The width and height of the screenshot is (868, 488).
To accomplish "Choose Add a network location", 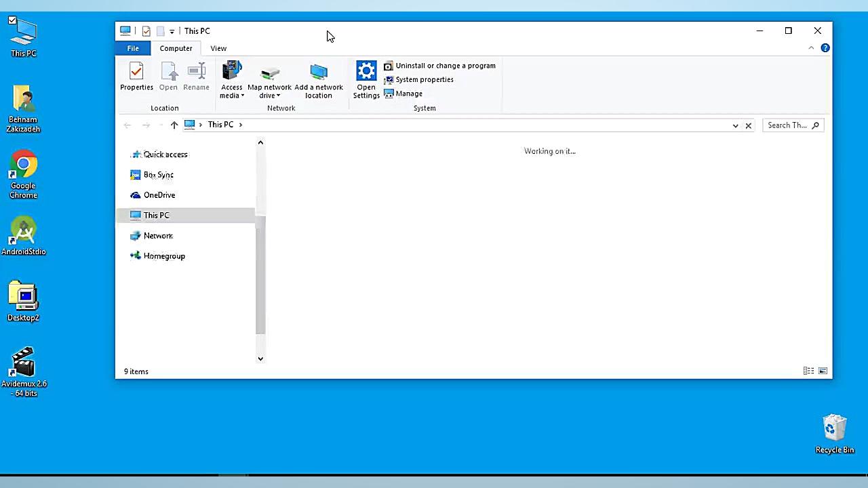I will (x=319, y=80).
